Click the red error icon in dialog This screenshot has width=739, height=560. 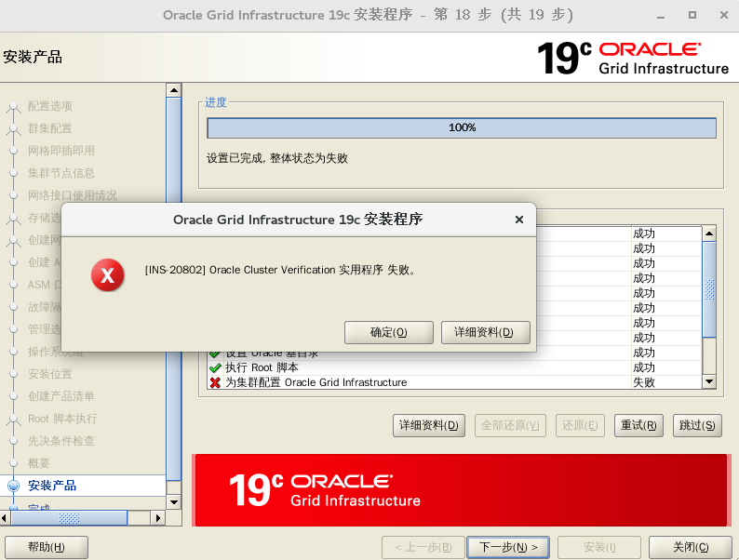pyautogui.click(x=108, y=274)
